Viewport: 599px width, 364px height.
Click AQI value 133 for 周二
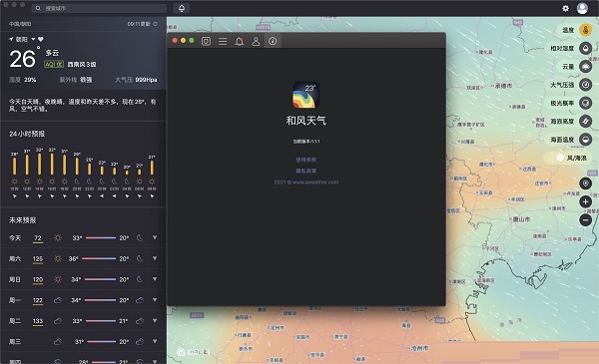pyautogui.click(x=38, y=321)
